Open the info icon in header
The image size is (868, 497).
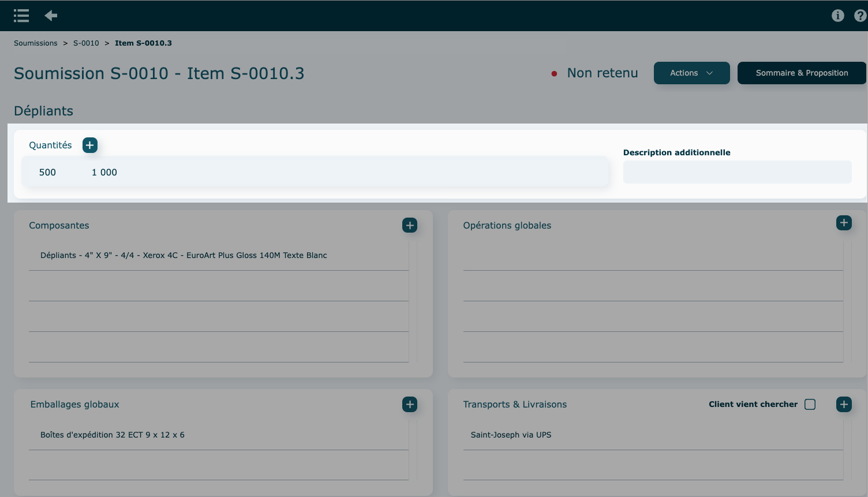click(x=837, y=16)
